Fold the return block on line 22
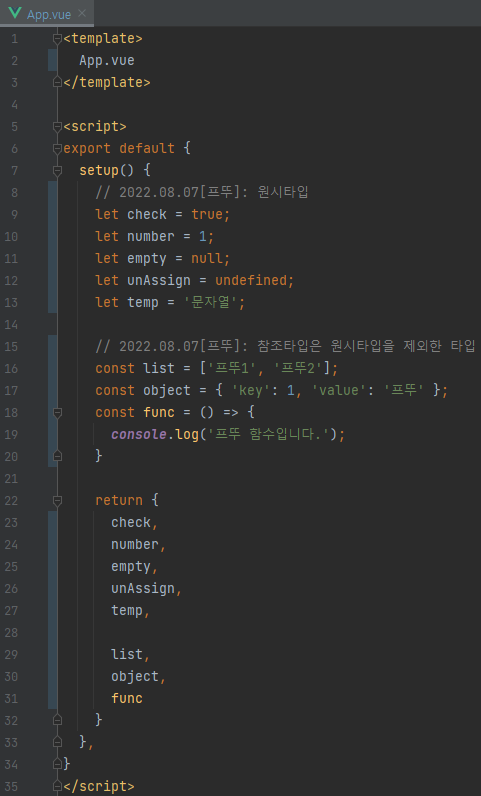Viewport: 481px width, 796px height. 57,501
